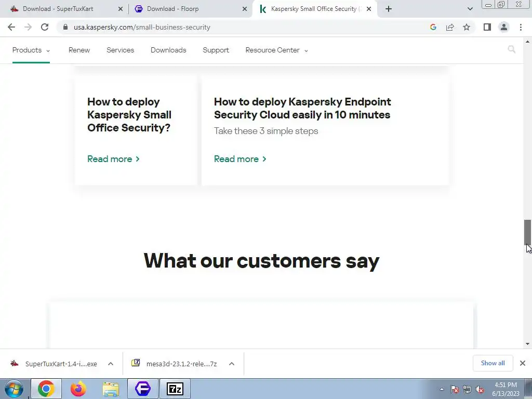The width and height of the screenshot is (532, 399).
Task: Click the lock icon in address bar
Action: (x=65, y=27)
